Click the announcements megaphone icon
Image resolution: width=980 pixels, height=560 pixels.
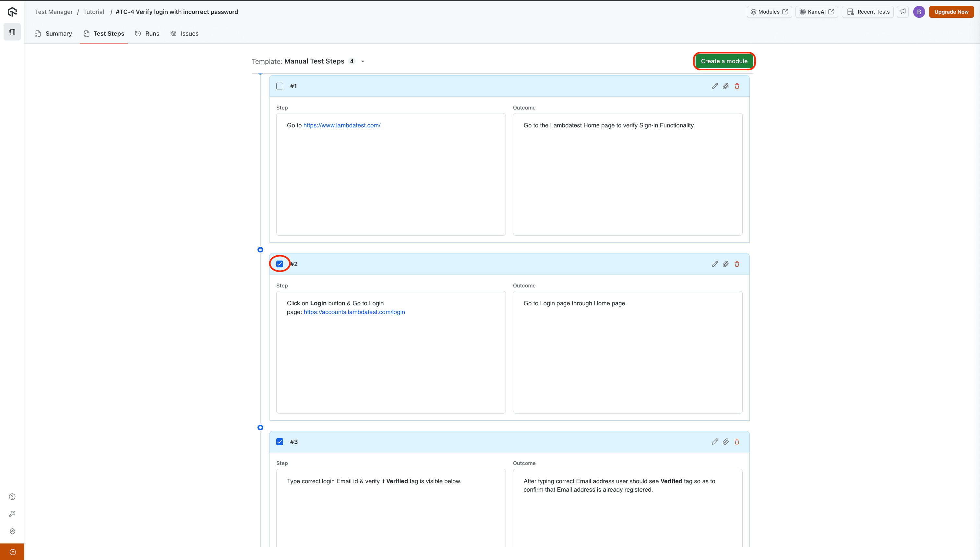(x=903, y=12)
